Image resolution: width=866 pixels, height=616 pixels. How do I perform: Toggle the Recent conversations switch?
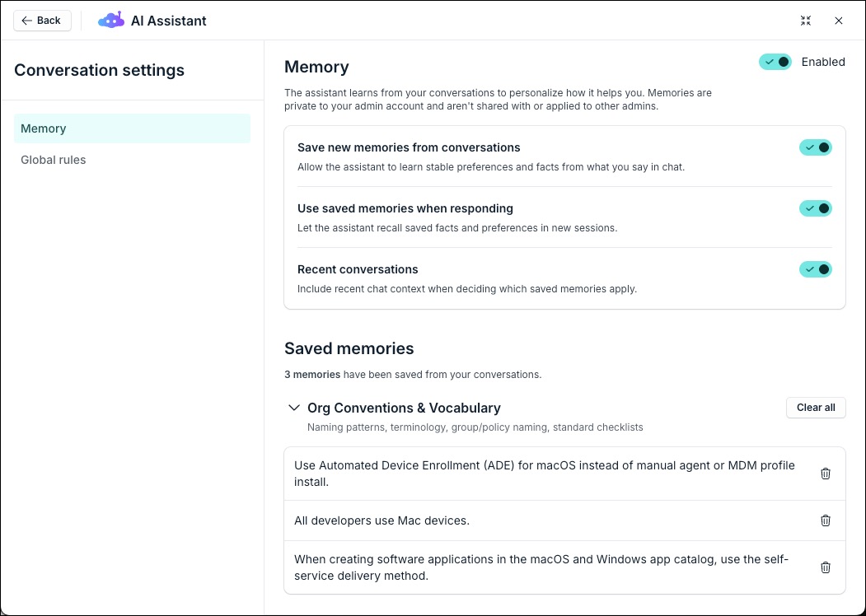tap(815, 269)
